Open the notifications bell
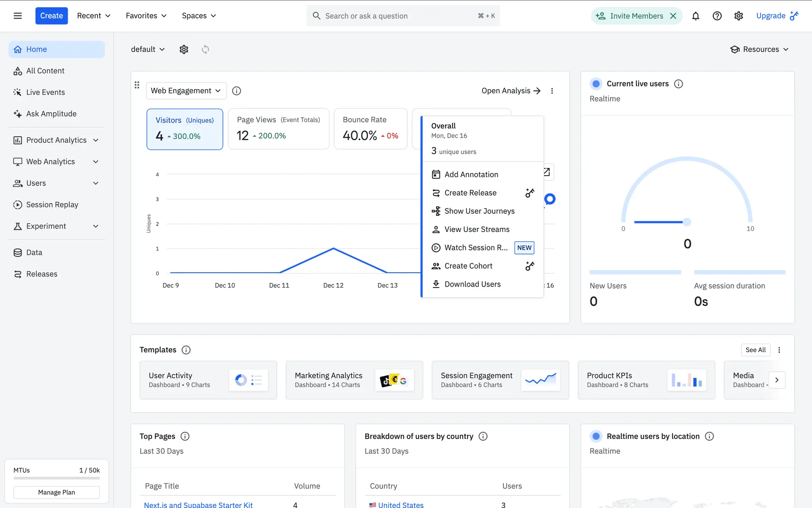The width and height of the screenshot is (812, 508). pos(695,16)
